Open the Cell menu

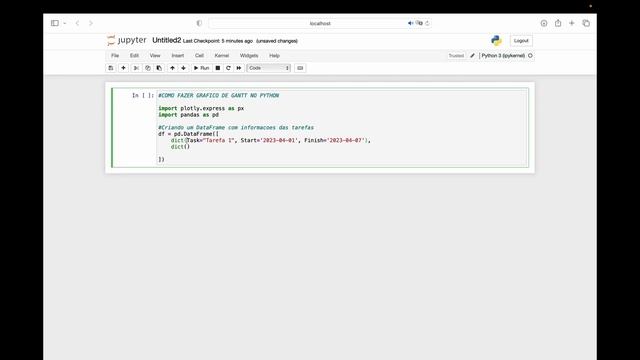(x=199, y=56)
